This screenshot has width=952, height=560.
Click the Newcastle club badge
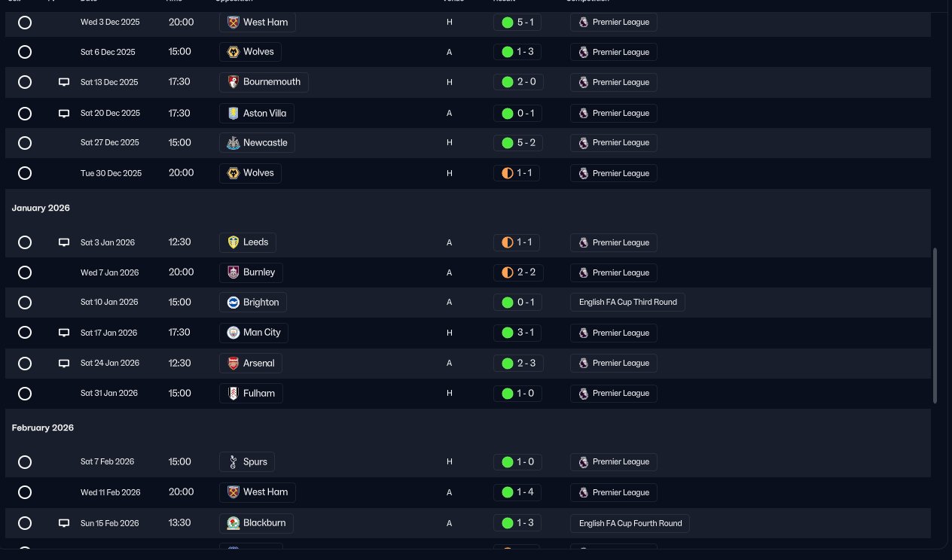(x=233, y=143)
